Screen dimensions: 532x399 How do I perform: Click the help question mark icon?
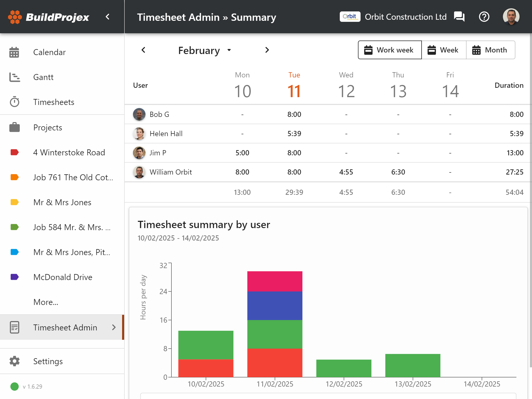(x=484, y=17)
